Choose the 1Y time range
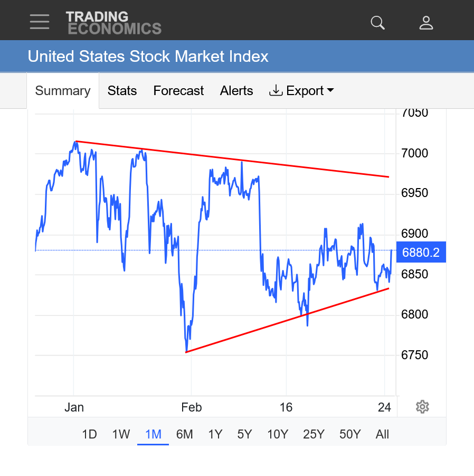The height and width of the screenshot is (476, 474). tap(215, 434)
